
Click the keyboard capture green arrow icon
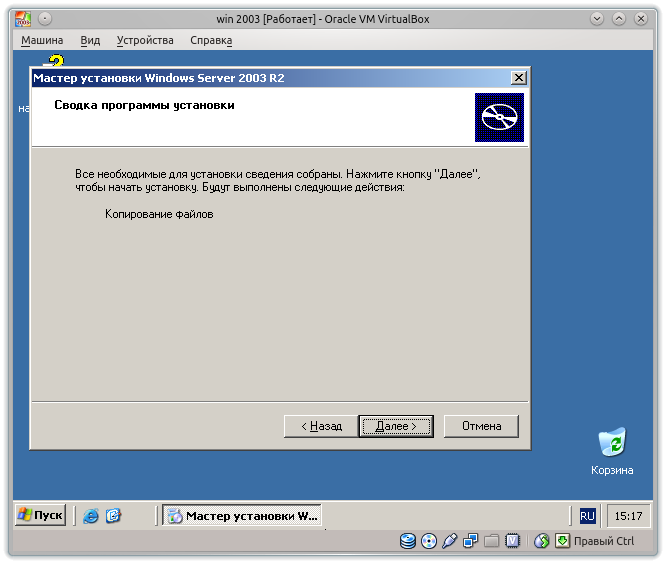[562, 541]
